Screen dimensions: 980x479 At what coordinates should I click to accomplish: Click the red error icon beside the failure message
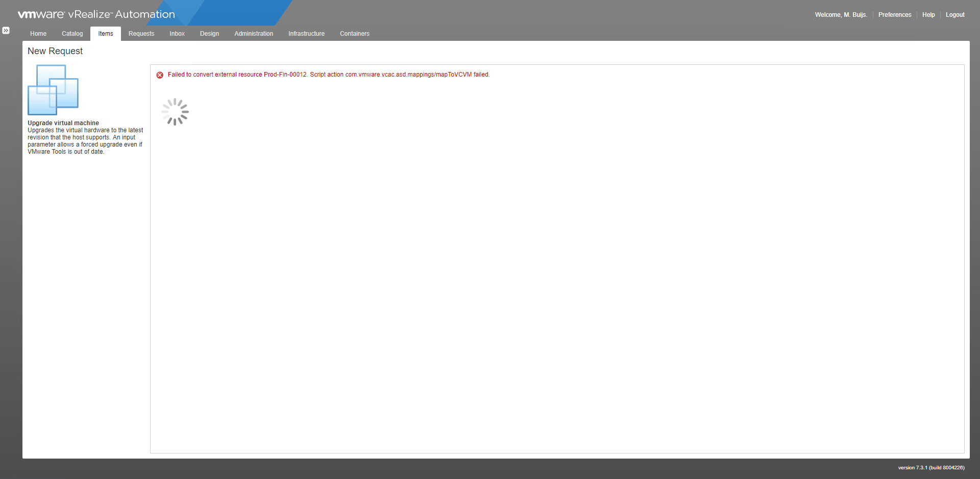point(160,75)
